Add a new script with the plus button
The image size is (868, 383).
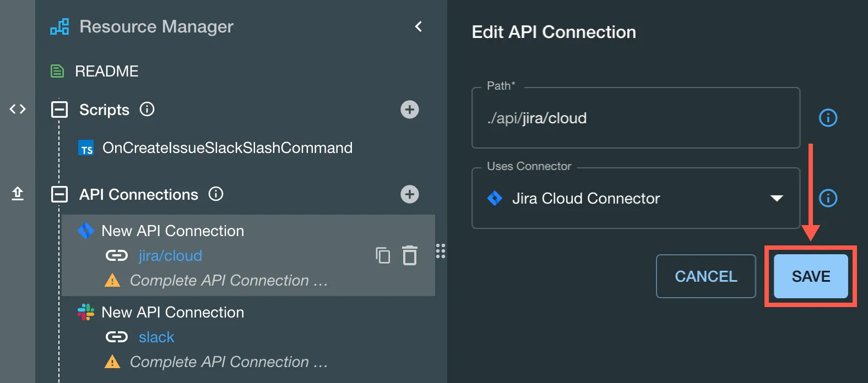coord(409,110)
